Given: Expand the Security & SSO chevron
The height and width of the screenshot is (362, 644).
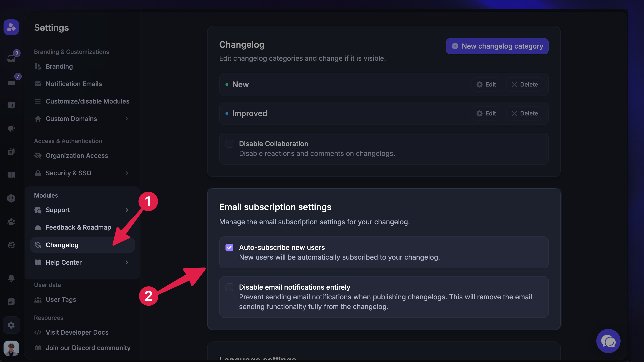Looking at the screenshot, I should (x=127, y=173).
